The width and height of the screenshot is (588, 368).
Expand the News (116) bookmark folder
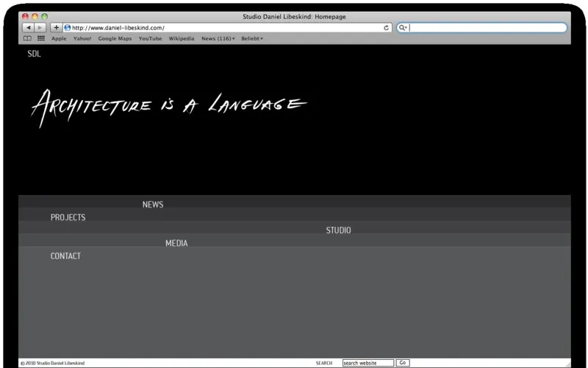218,38
